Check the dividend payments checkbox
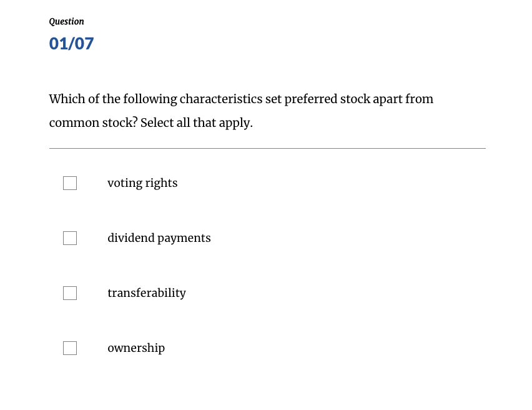Screen dimensions: 532x410 (x=69, y=237)
